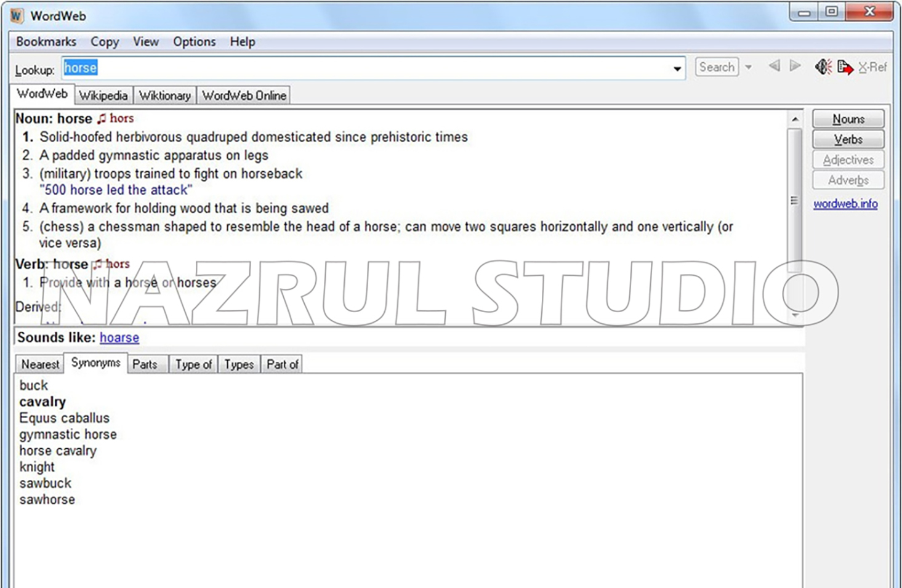Follow the hoarse sounds-like link
Screen dimensions: 902x588
click(x=119, y=337)
